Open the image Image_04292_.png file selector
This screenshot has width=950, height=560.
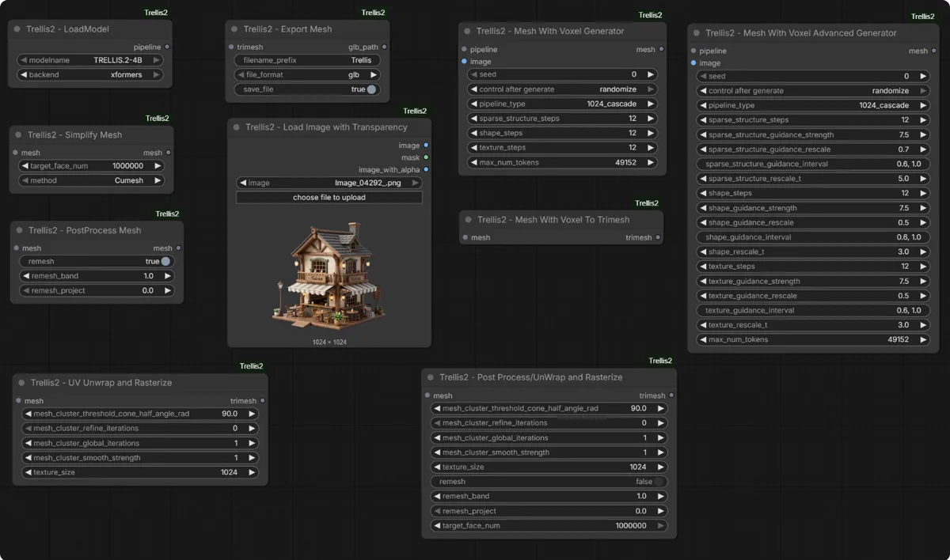point(329,183)
